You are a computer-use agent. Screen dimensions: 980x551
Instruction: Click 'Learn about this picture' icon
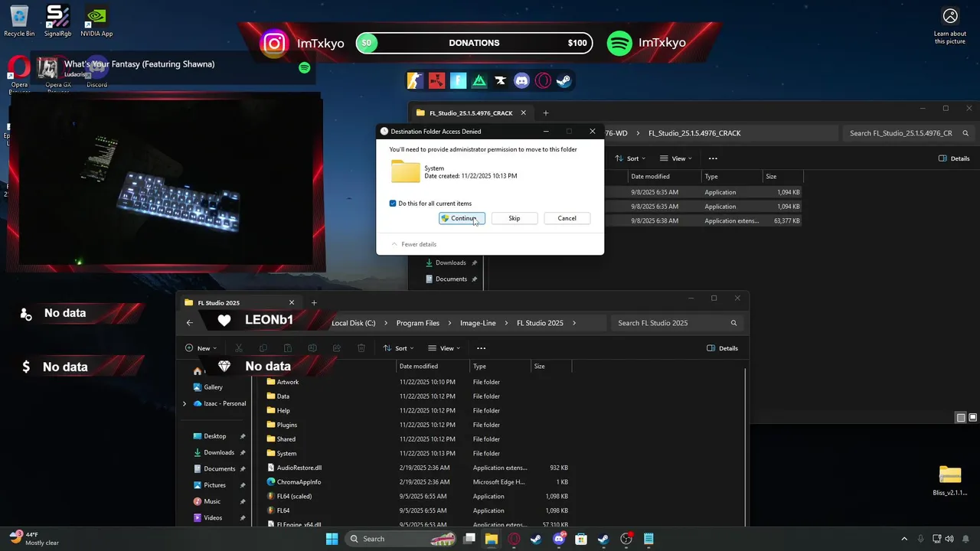point(950,25)
